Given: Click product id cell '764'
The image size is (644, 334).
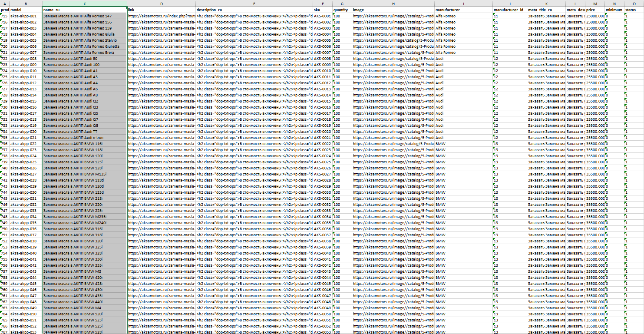Looking at the screenshot, I should point(4,314).
